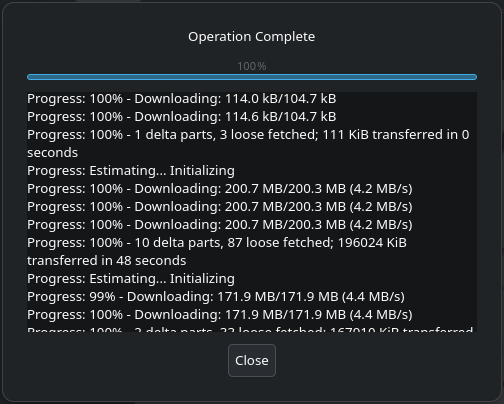Screen dimensions: 504x404
Task: Click the Progress: 99% downloading 171.9 MB line
Action: pyautogui.click(x=216, y=297)
